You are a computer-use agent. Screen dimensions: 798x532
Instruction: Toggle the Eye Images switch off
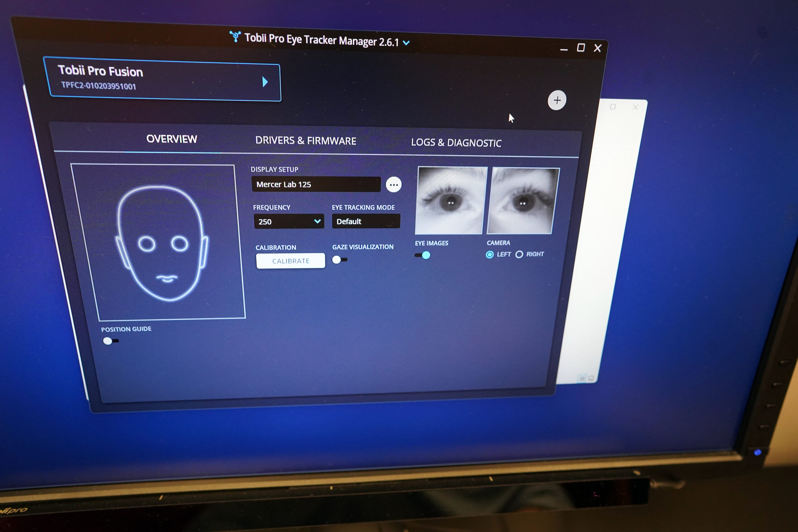pos(422,255)
